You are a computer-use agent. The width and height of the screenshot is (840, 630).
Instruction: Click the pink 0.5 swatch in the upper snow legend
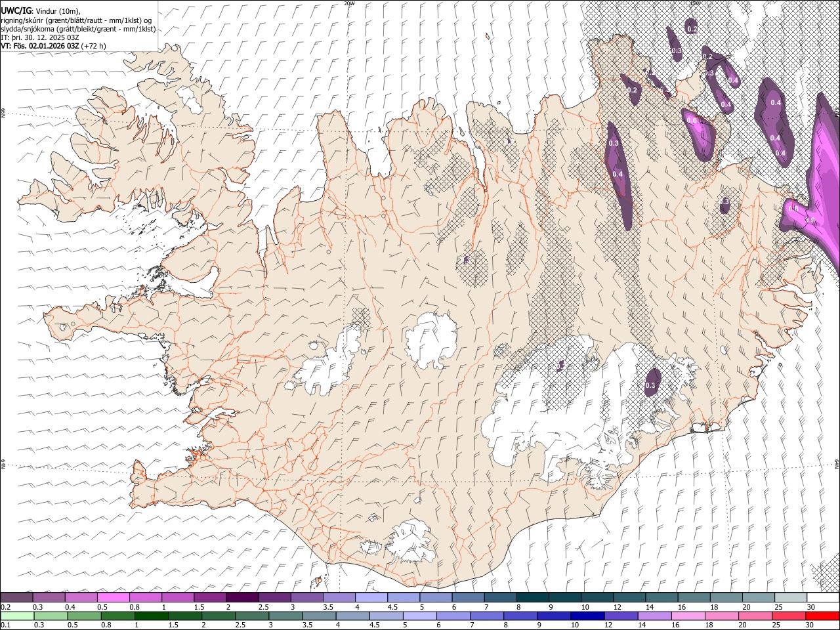pyautogui.click(x=113, y=598)
